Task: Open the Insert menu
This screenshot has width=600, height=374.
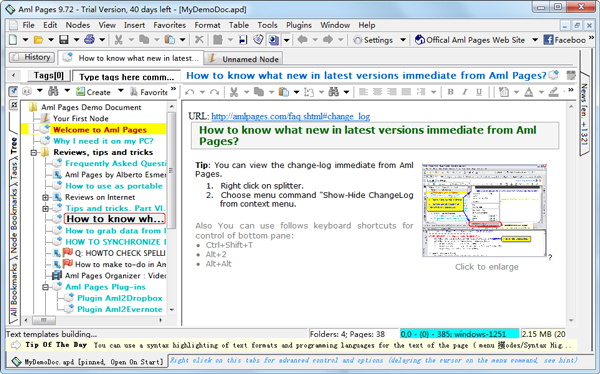Action: pos(134,25)
